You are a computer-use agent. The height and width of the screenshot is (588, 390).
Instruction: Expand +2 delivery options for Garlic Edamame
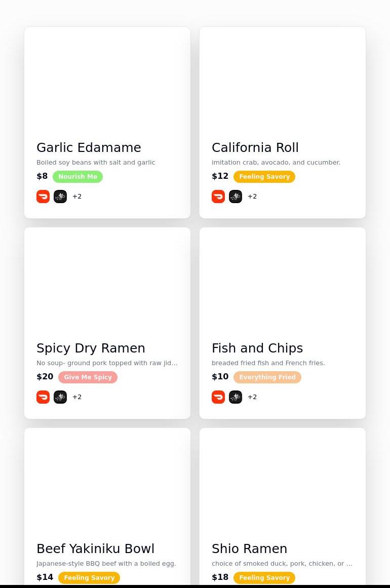(x=77, y=197)
